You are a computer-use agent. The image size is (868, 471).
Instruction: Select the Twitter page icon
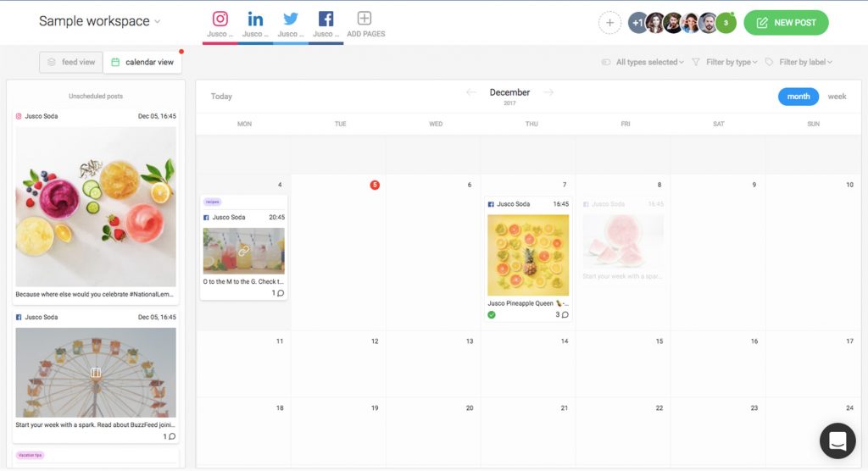(291, 19)
